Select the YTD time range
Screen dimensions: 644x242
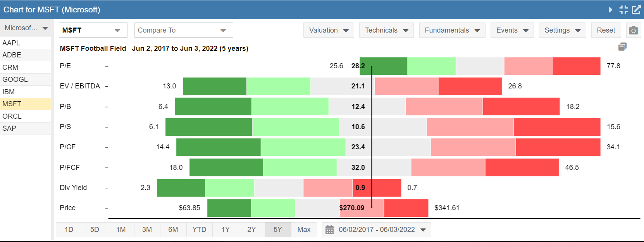[199, 230]
